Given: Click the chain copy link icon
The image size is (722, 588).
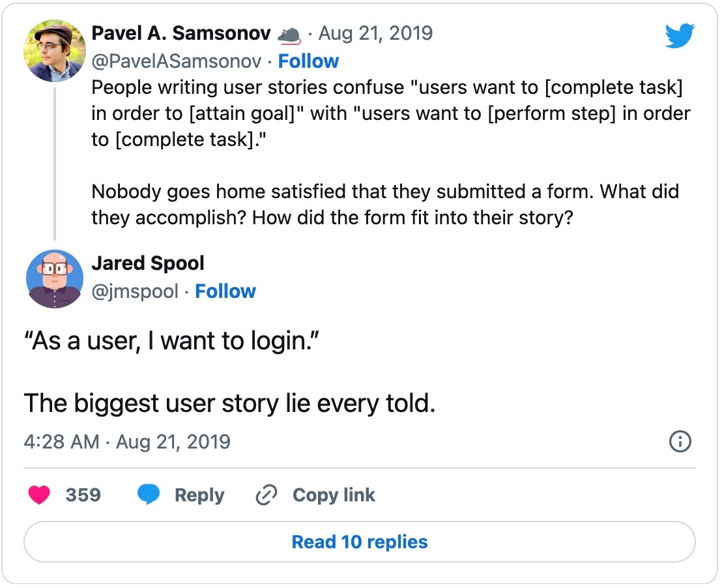Looking at the screenshot, I should pos(265,496).
